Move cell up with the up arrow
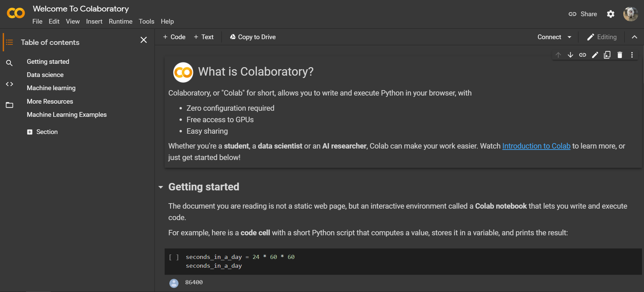Image resolution: width=644 pixels, height=292 pixels. coord(558,55)
